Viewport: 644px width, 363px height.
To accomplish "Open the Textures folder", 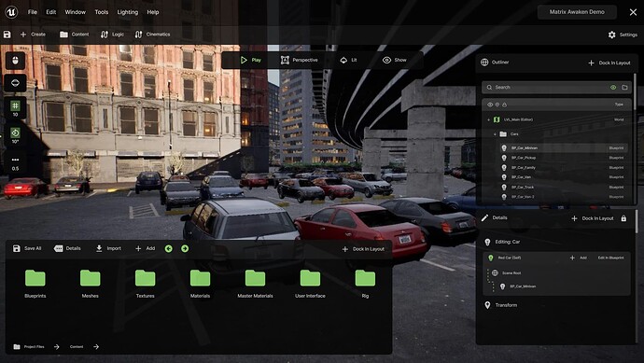I will click(145, 284).
